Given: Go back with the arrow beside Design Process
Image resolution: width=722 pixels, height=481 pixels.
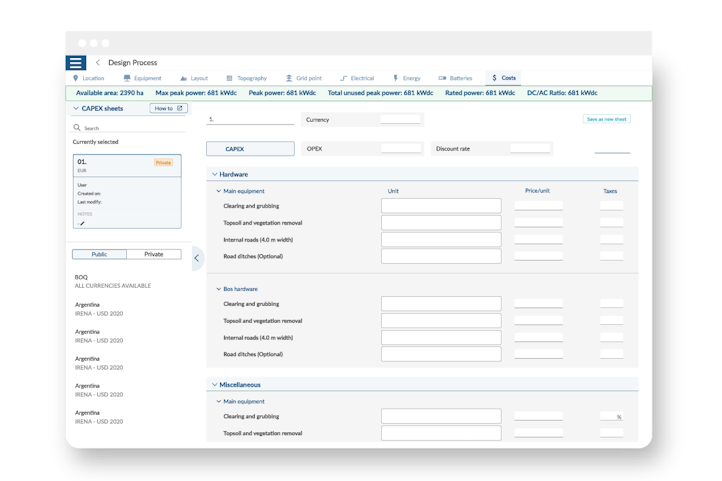Looking at the screenshot, I should coord(98,63).
